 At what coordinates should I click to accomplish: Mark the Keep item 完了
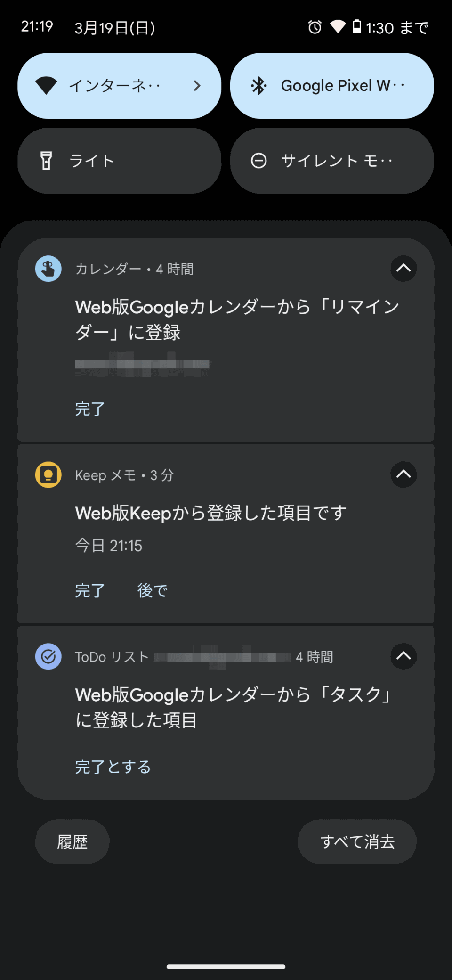pos(89,590)
